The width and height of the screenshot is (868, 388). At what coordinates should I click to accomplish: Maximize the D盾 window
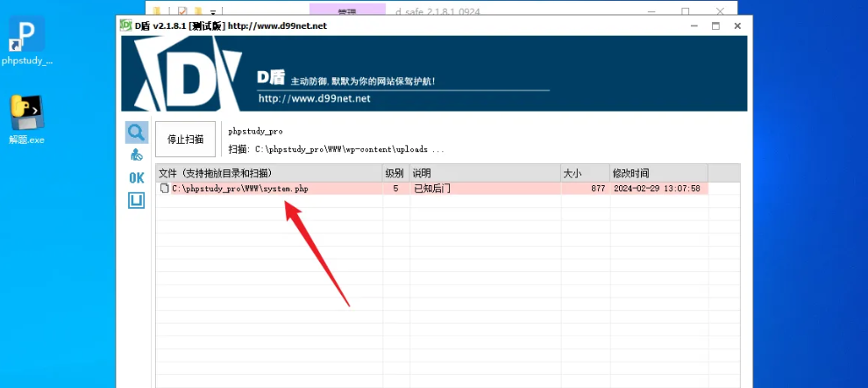tap(715, 25)
